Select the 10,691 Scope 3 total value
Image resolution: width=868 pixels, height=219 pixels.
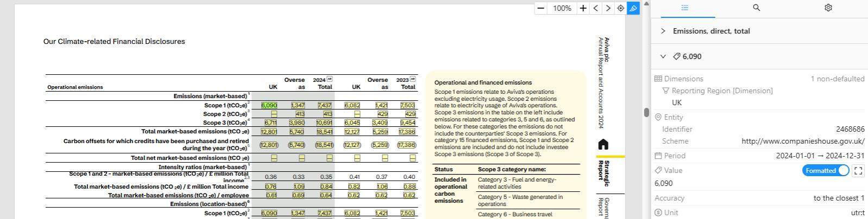pyautogui.click(x=324, y=123)
